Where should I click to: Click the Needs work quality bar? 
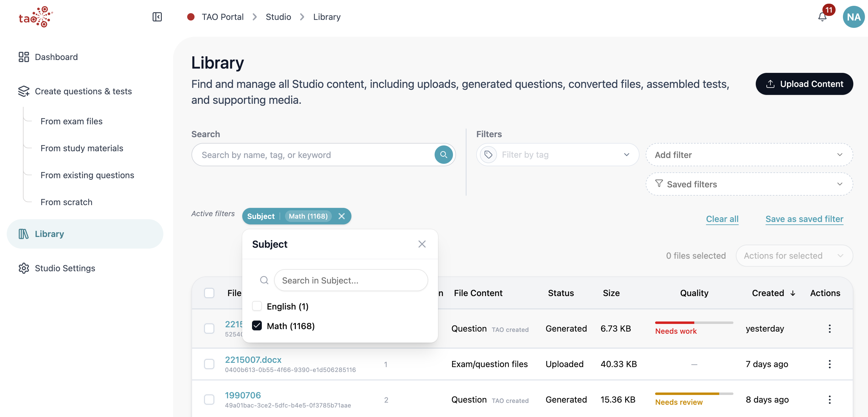tap(694, 322)
